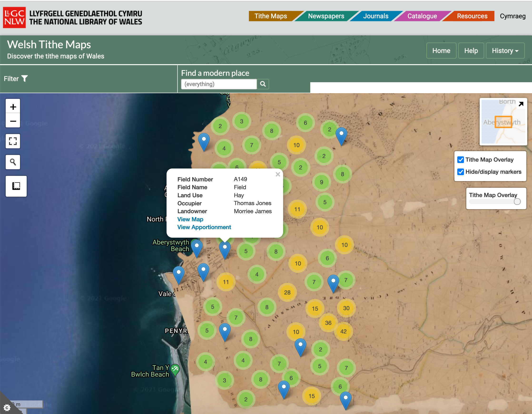Open the Newspapers tab

click(x=326, y=16)
